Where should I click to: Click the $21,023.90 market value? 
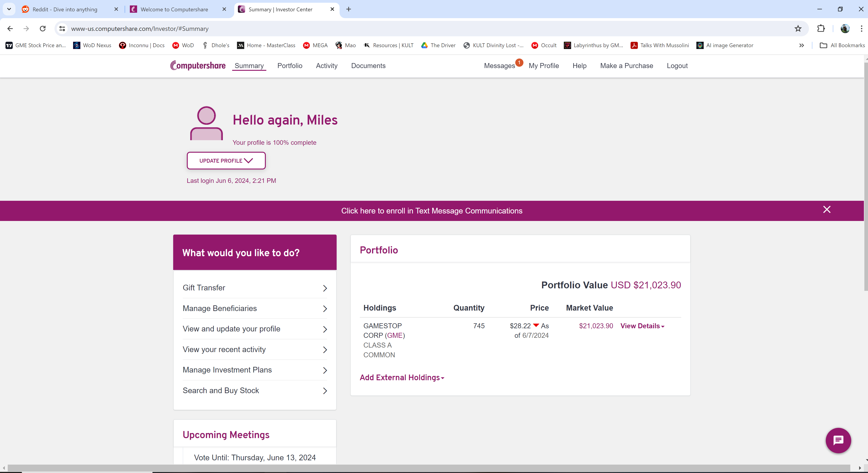pos(596,326)
